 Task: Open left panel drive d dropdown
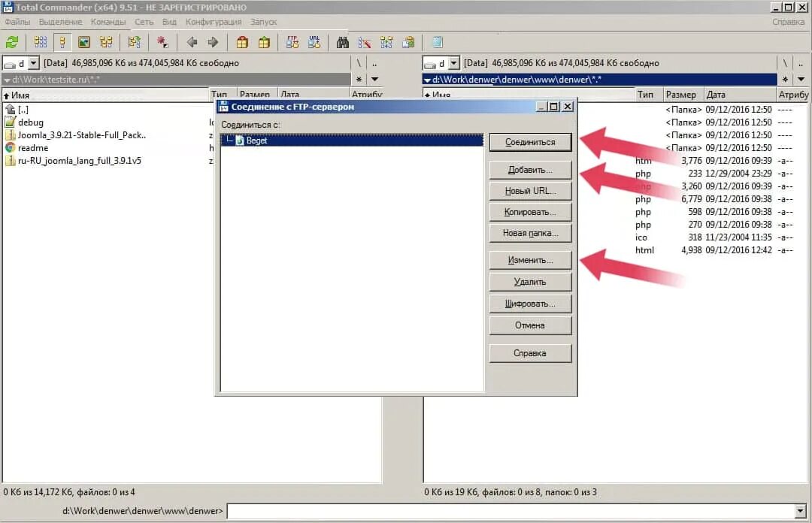(x=33, y=63)
